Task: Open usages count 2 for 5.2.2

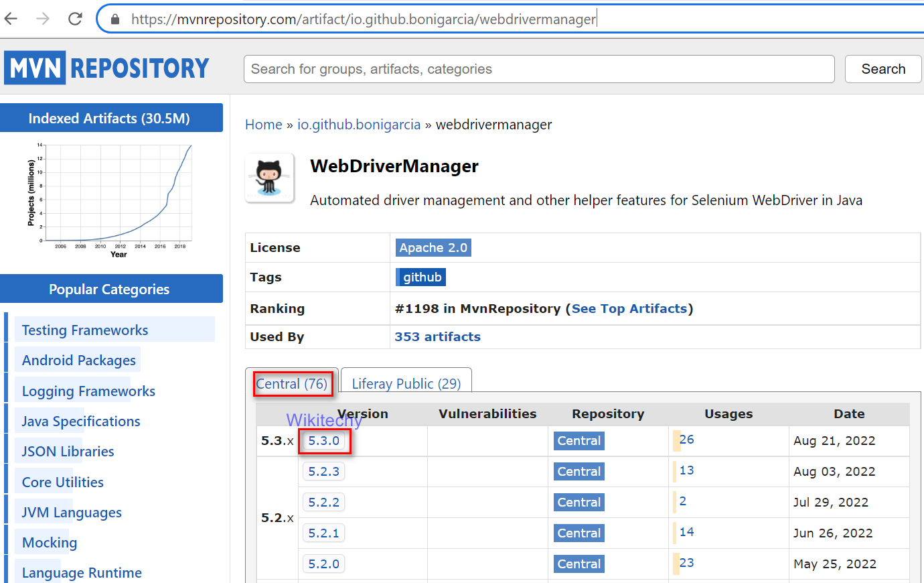Action: (x=682, y=501)
